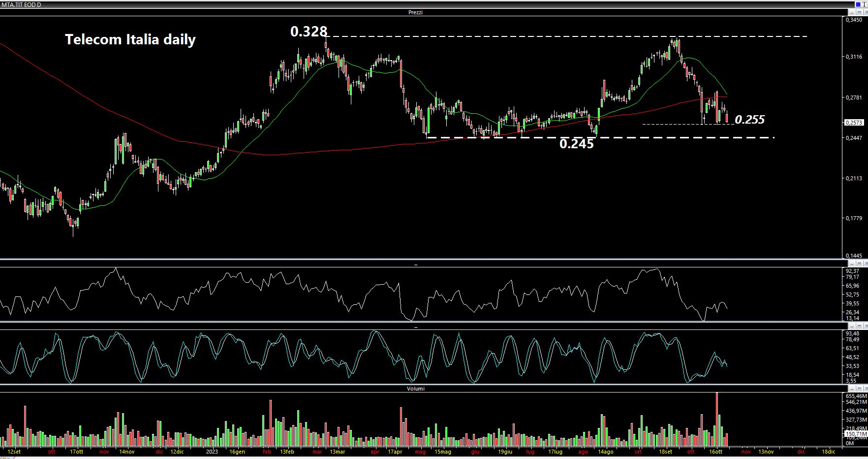868x459 pixels.
Task: Click the 16ott date label
Action: point(715,452)
